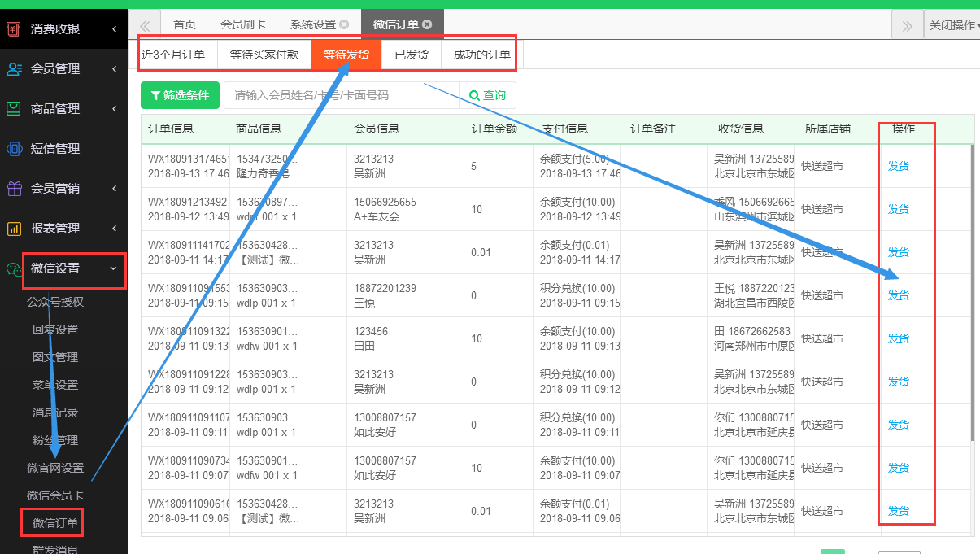The width and height of the screenshot is (980, 554).
Task: Click the 会员管理 member icon
Action: 14,68
